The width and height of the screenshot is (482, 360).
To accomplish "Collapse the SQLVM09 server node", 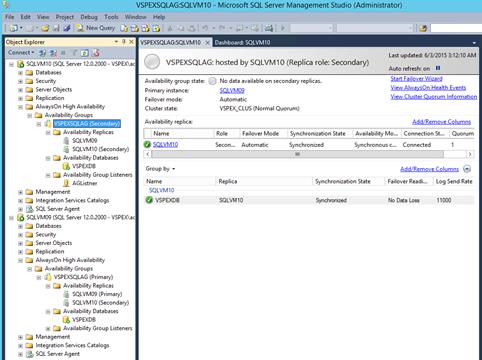I will [11, 218].
